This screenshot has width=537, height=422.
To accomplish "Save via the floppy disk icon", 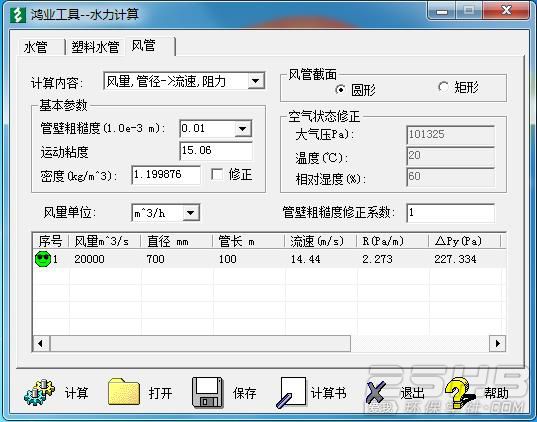I will point(208,393).
